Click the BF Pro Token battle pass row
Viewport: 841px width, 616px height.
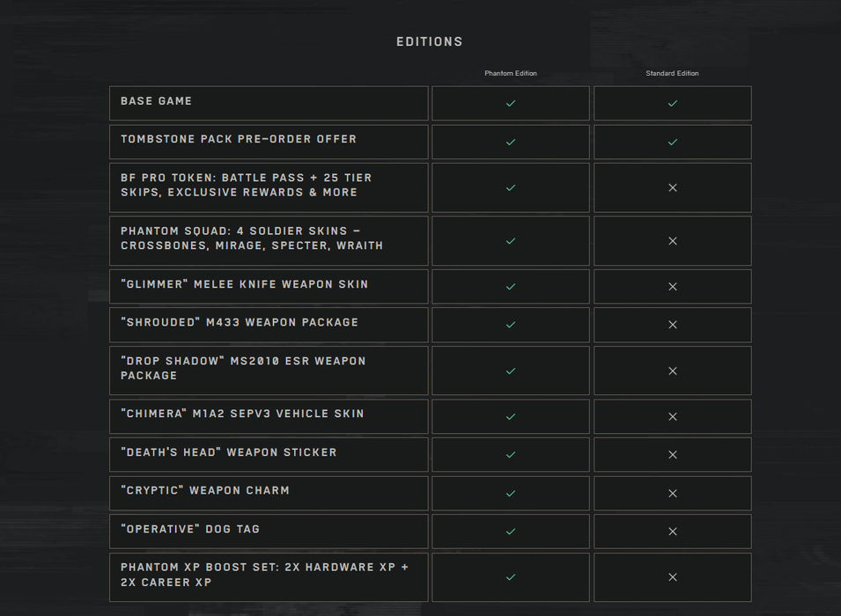pyautogui.click(x=269, y=187)
